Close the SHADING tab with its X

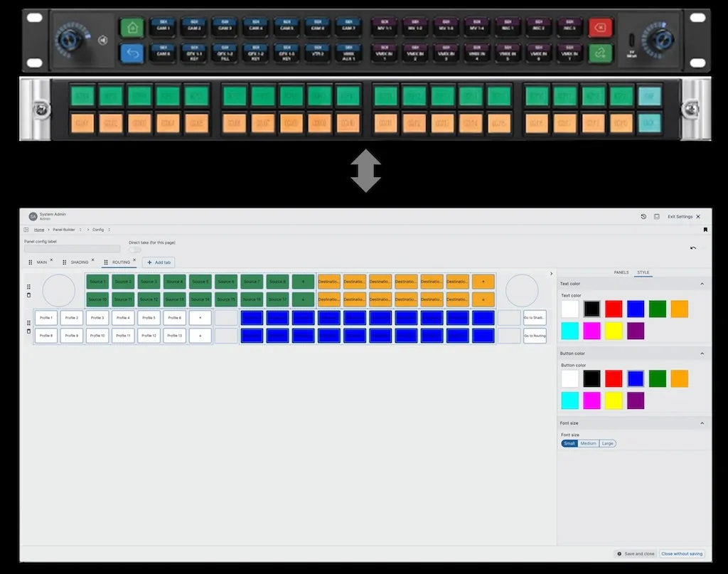pyautogui.click(x=92, y=260)
